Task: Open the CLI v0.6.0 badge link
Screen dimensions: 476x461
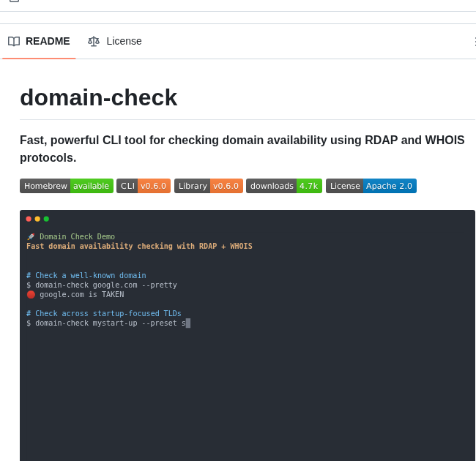Action: 144,186
